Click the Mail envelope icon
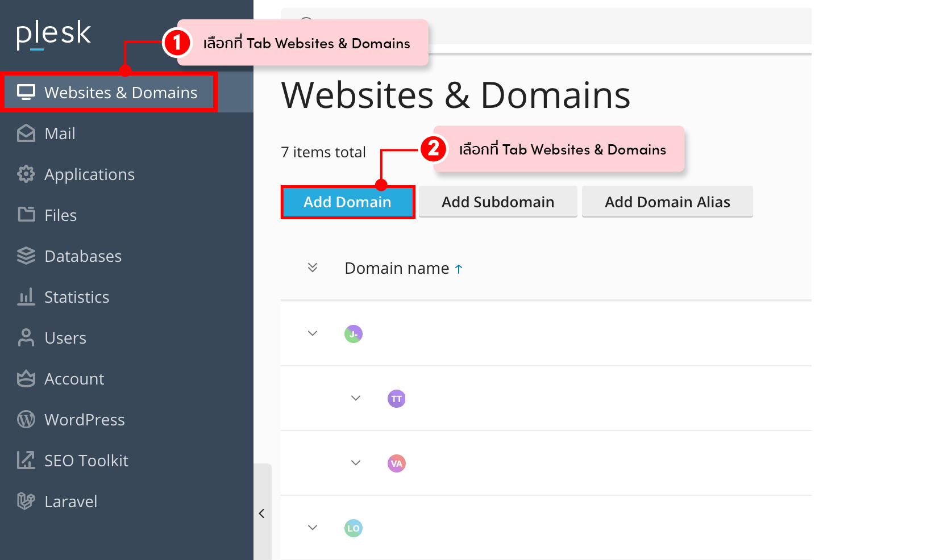952x560 pixels. point(26,133)
